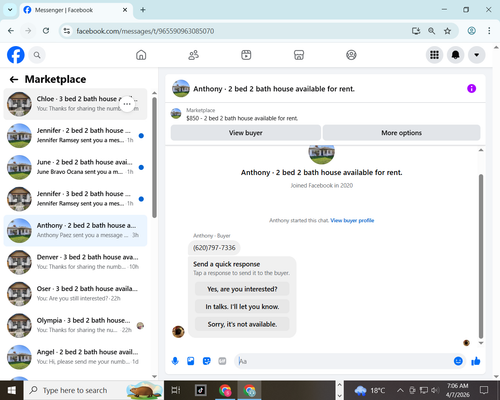Open the View buyer profile link
Screen dimensions: 500x400
click(x=352, y=220)
